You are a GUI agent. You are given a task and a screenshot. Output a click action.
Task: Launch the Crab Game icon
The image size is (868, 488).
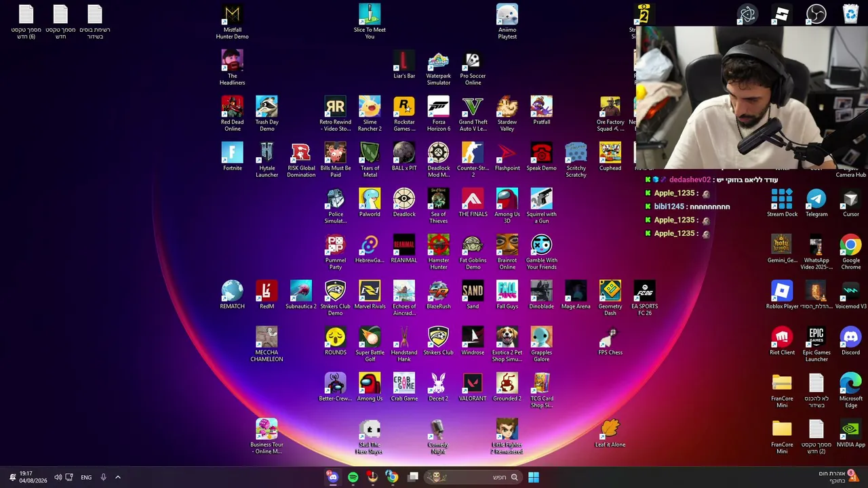point(404,387)
